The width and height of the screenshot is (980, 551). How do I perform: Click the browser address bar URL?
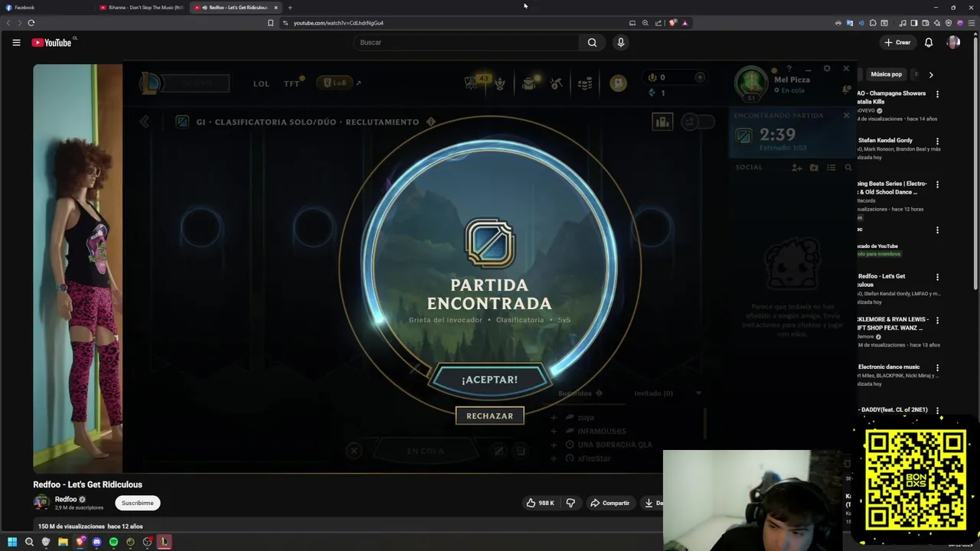pyautogui.click(x=338, y=23)
